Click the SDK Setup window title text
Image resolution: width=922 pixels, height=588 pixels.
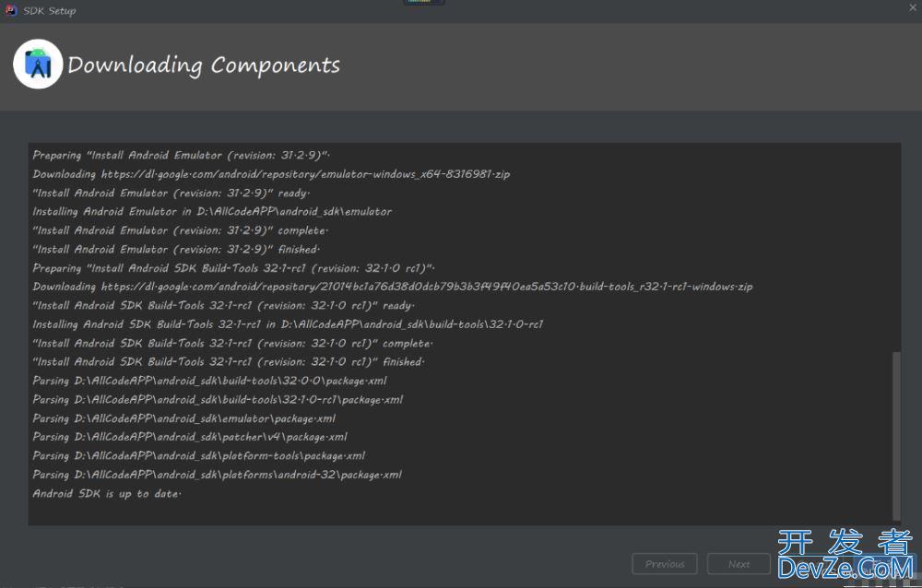[50, 10]
